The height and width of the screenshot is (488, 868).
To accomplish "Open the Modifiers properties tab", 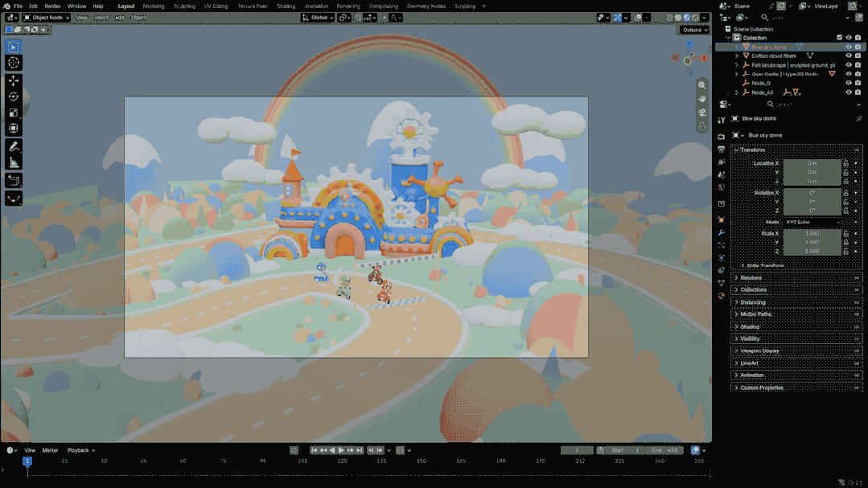I will (722, 233).
